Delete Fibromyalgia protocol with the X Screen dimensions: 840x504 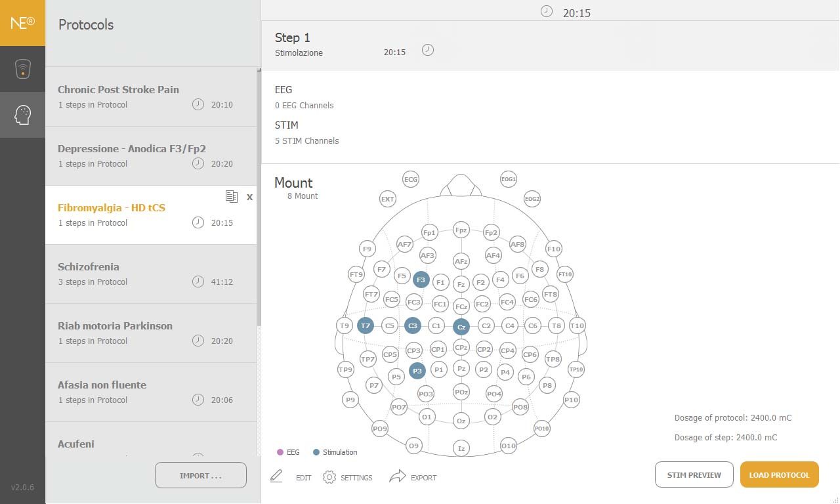249,197
